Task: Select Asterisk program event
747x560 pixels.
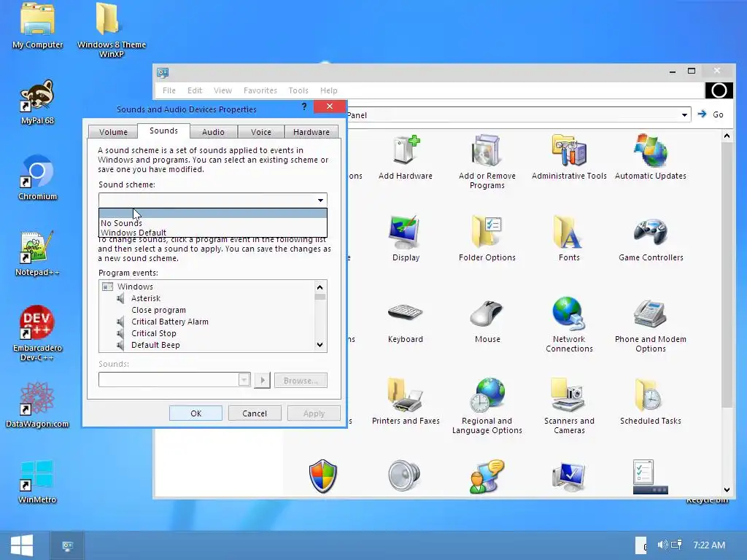Action: (x=146, y=298)
